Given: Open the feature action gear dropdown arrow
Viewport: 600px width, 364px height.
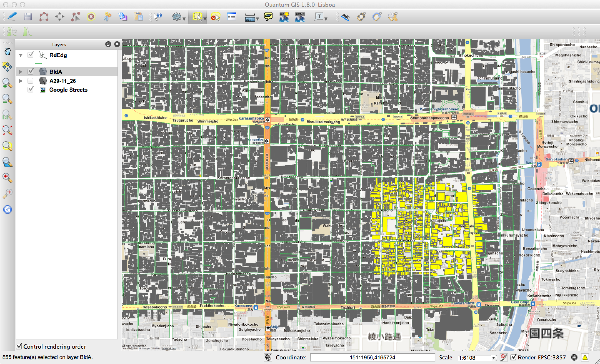Looking at the screenshot, I should click(184, 19).
